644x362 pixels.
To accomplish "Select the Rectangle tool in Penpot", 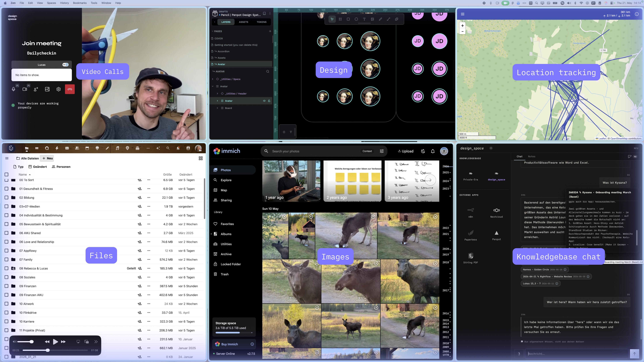I will click(348, 19).
